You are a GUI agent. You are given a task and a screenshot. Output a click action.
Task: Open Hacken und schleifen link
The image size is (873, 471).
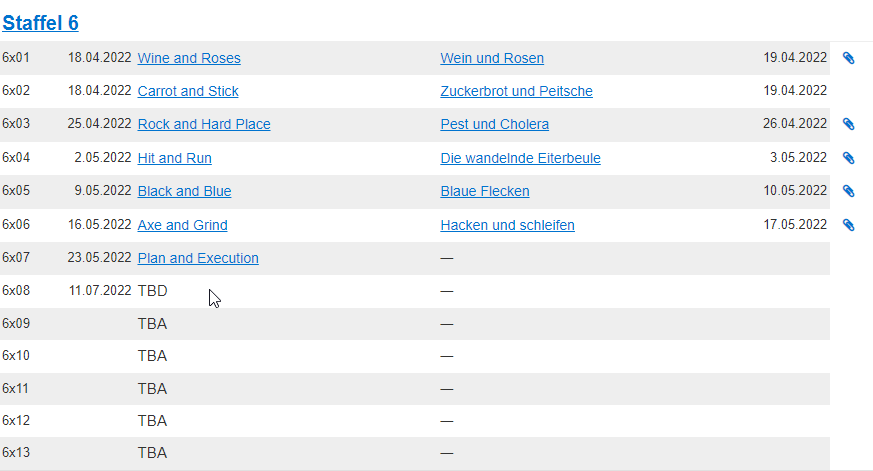coord(507,225)
